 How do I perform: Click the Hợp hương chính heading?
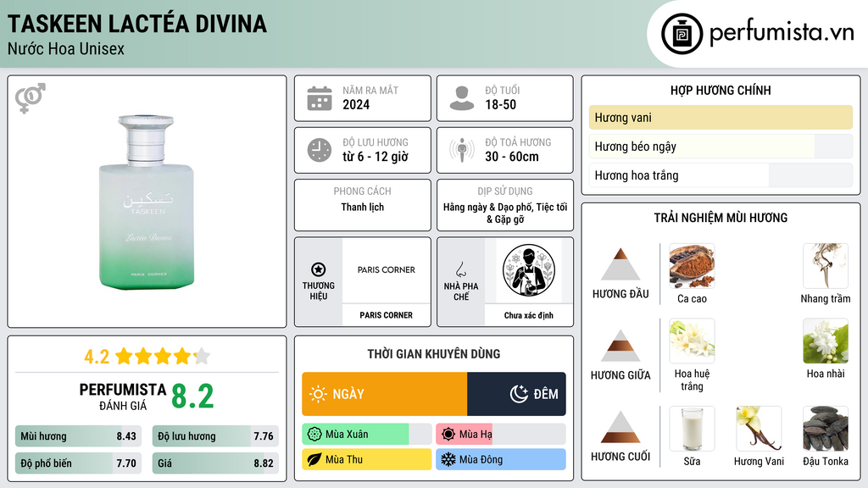coord(721,90)
